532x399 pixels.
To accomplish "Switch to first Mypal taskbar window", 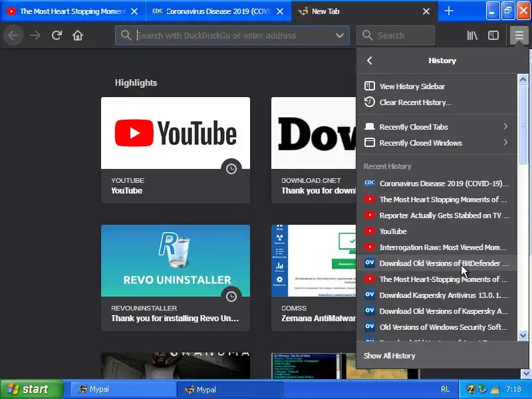I will [123, 389].
